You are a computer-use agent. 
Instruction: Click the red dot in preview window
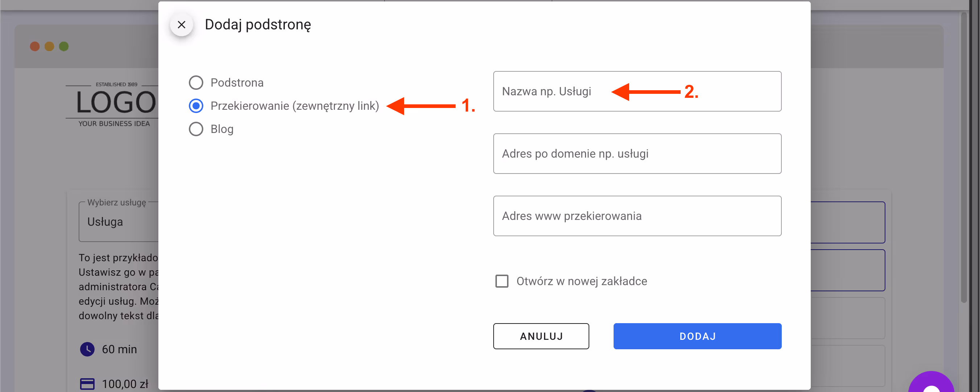(x=35, y=46)
